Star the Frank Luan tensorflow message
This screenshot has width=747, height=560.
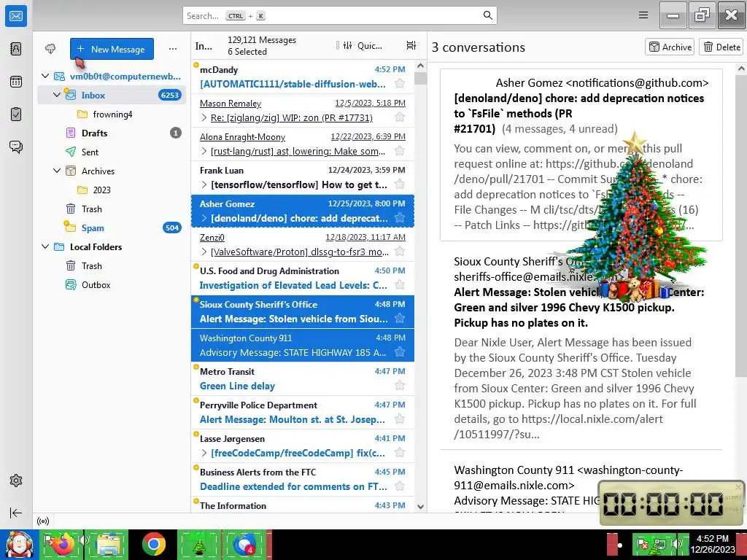coord(400,184)
